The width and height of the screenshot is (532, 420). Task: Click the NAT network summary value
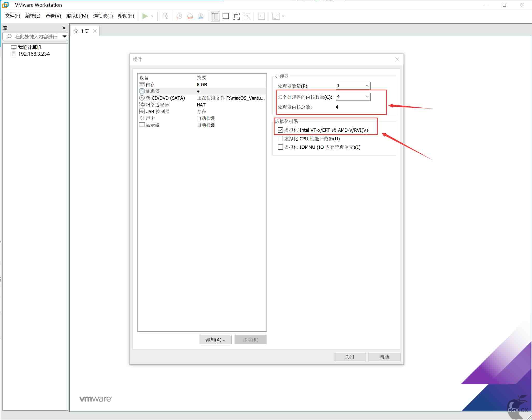201,105
